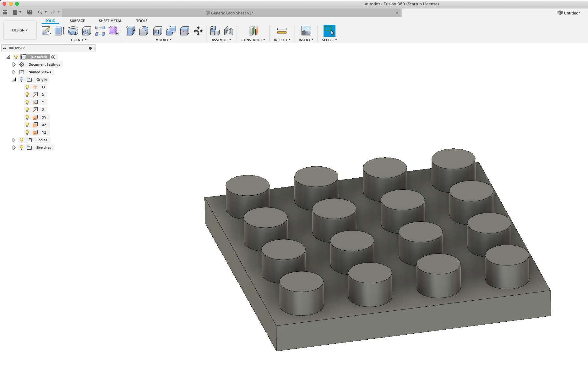This screenshot has width=588, height=384.
Task: Toggle visibility of the Sketches folder
Action: pos(21,147)
